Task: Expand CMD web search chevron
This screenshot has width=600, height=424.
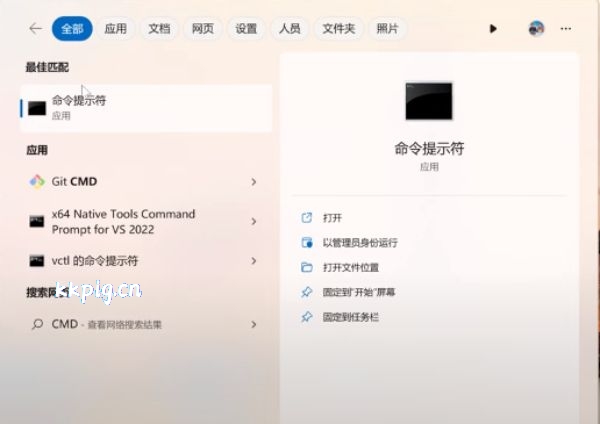Action: tap(253, 325)
